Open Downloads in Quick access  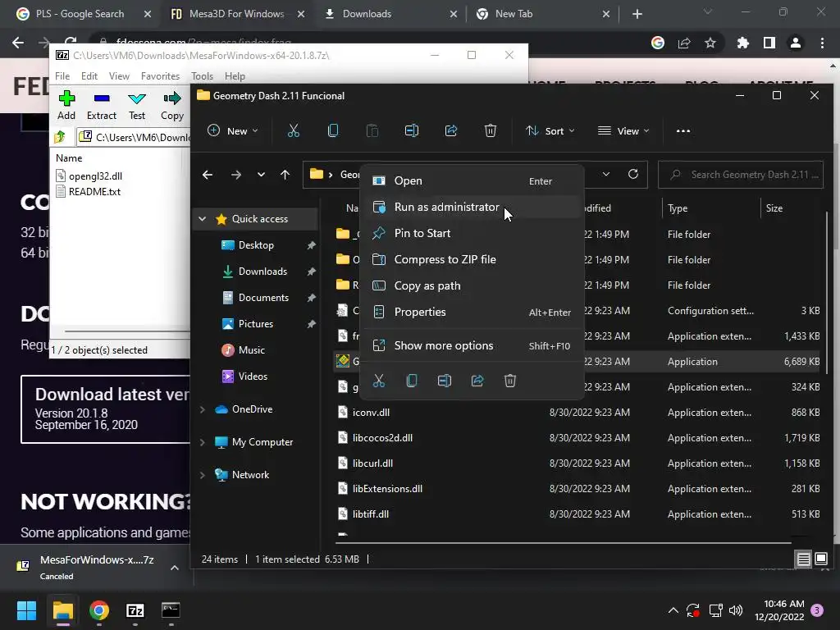coord(262,271)
